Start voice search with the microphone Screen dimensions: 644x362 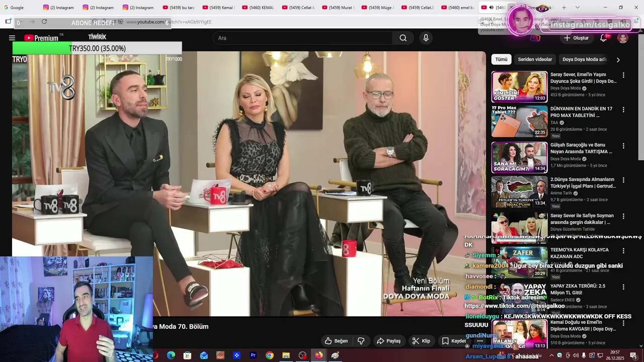(x=426, y=38)
